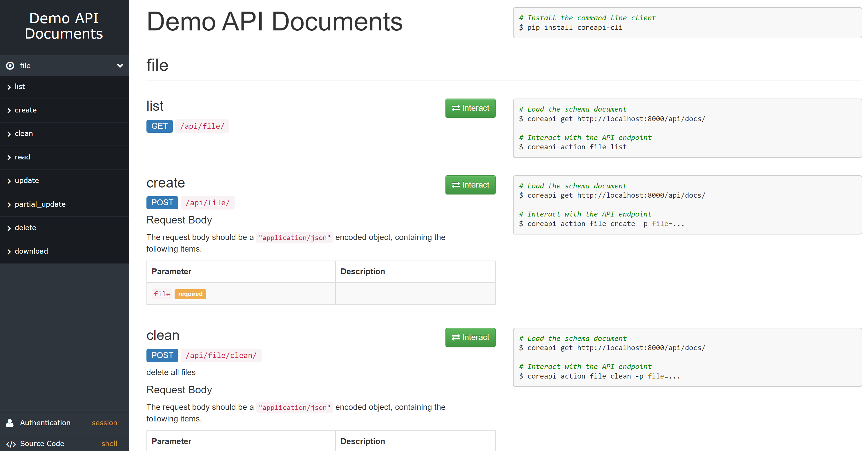
Task: Click the Interact button for the clean endpoint
Action: (470, 337)
